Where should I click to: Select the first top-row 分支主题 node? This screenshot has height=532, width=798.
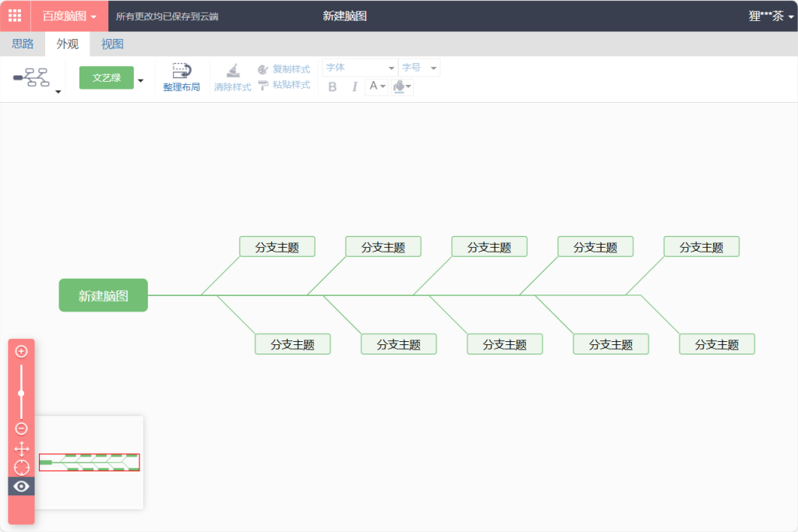[277, 247]
